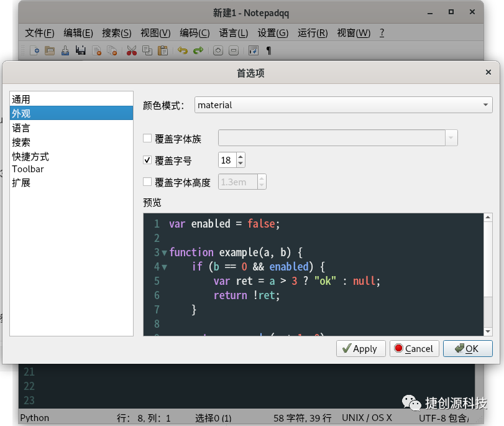The height and width of the screenshot is (426, 504).
Task: Open the 设置(G) menu
Action: pos(273,33)
